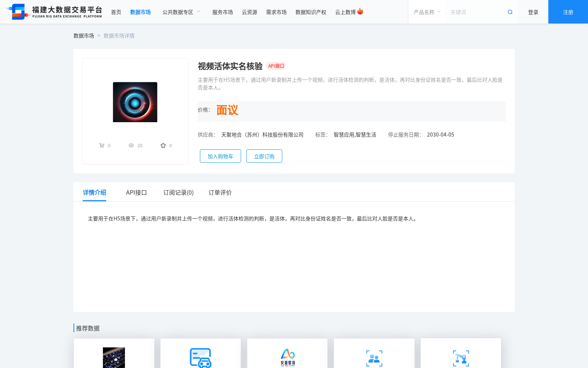Click the flame icon next to 云上数博
Viewport: 588px width, 368px height.
(360, 11)
